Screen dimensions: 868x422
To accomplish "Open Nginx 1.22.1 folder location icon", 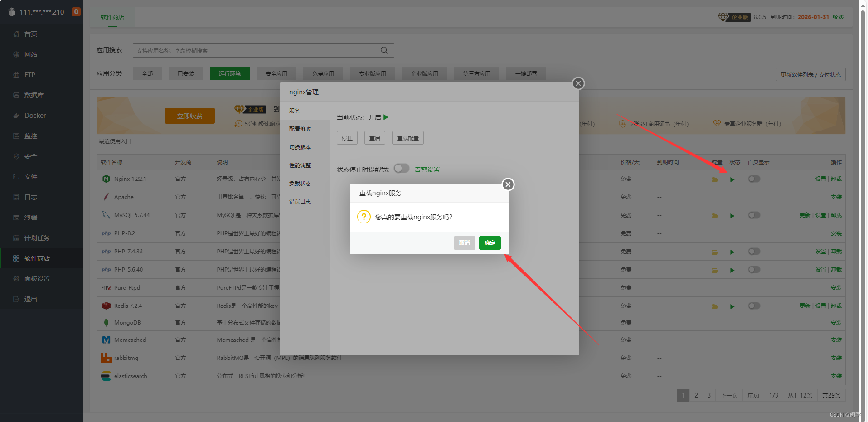I will 715,179.
